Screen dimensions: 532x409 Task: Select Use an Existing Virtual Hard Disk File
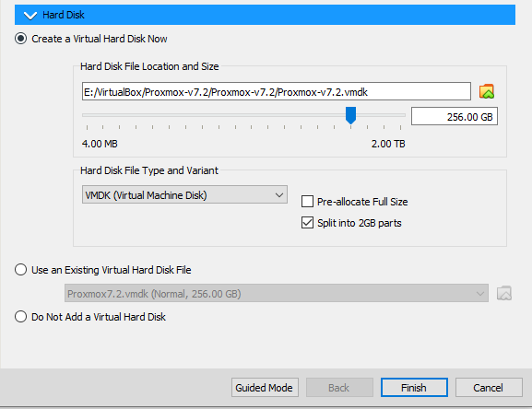(x=20, y=270)
